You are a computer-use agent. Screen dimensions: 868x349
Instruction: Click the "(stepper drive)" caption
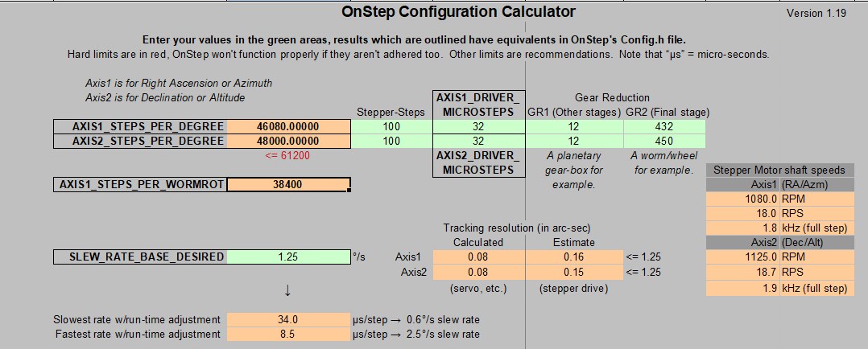click(x=573, y=288)
